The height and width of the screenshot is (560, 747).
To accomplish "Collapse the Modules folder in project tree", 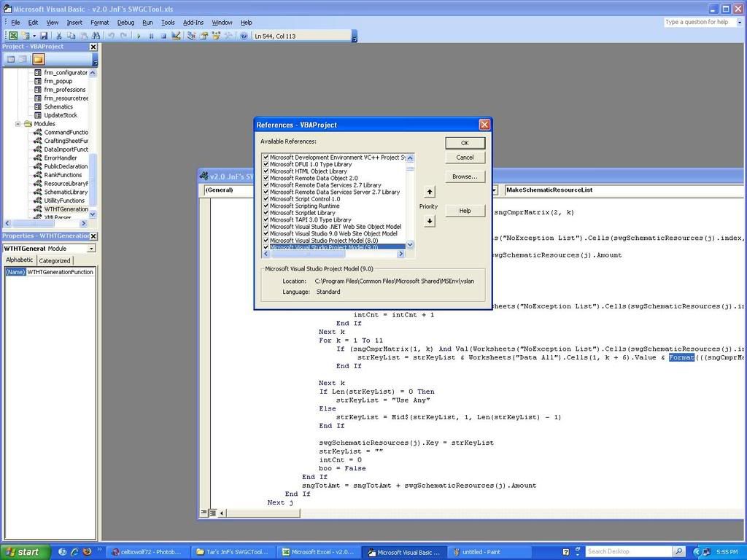I will click(x=18, y=124).
